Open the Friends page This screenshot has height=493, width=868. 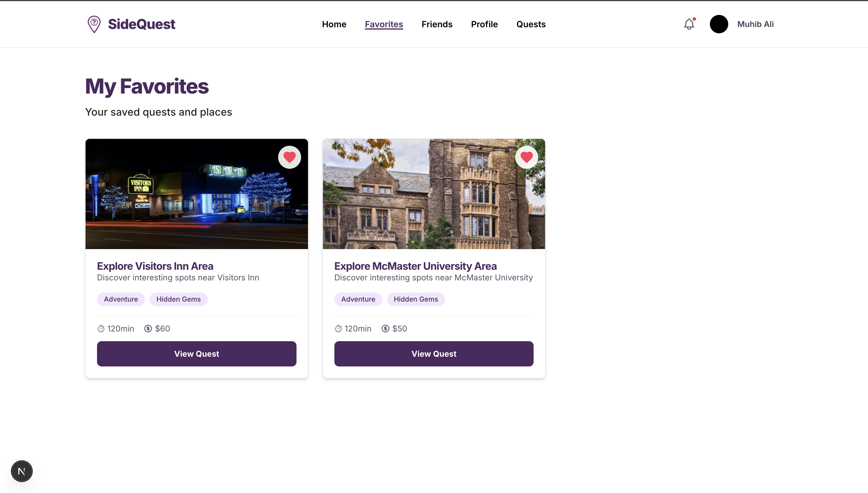point(437,24)
